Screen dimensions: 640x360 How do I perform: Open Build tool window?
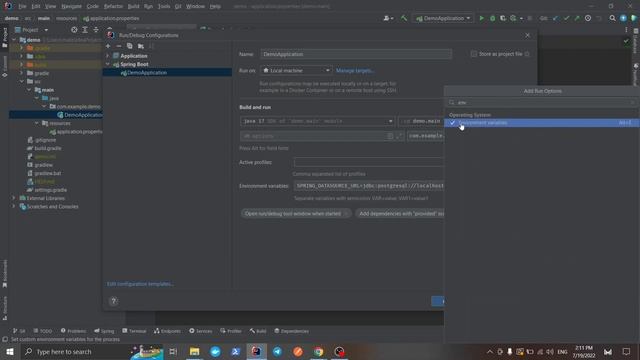click(258, 331)
